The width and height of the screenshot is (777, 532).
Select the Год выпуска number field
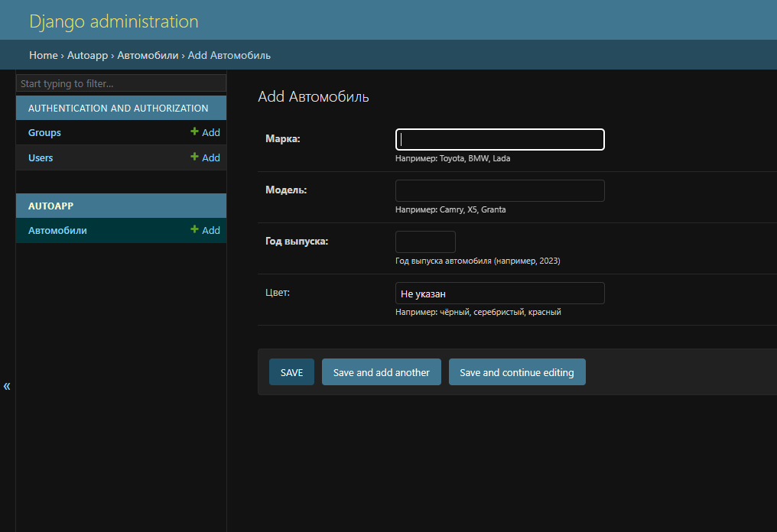point(424,242)
